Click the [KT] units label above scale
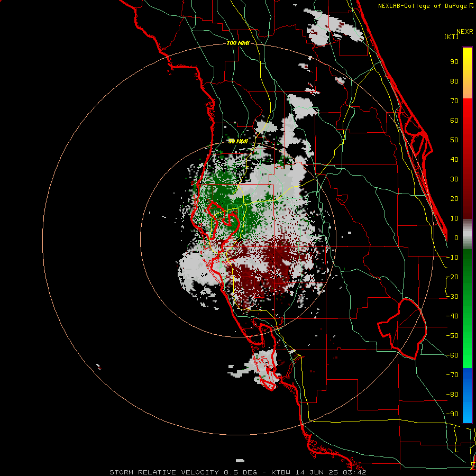Image resolution: width=476 pixels, height=476 pixels. (451, 36)
